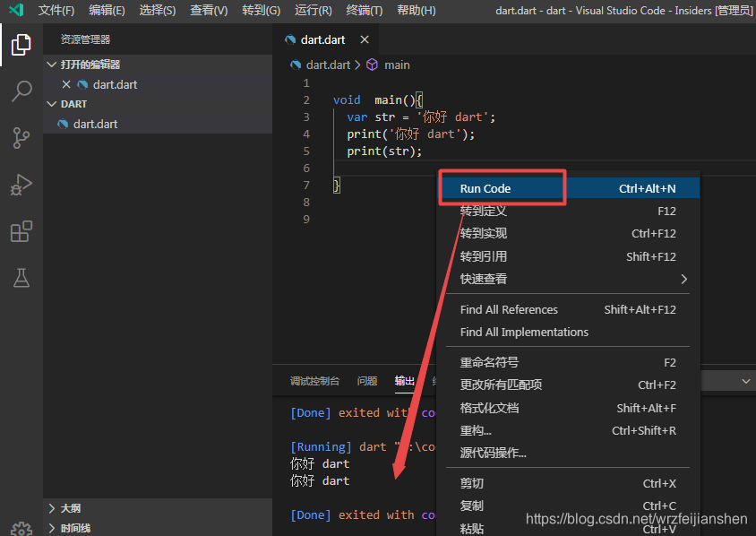The height and width of the screenshot is (536, 756).
Task: Open the Run and Debug view
Action: [x=21, y=185]
